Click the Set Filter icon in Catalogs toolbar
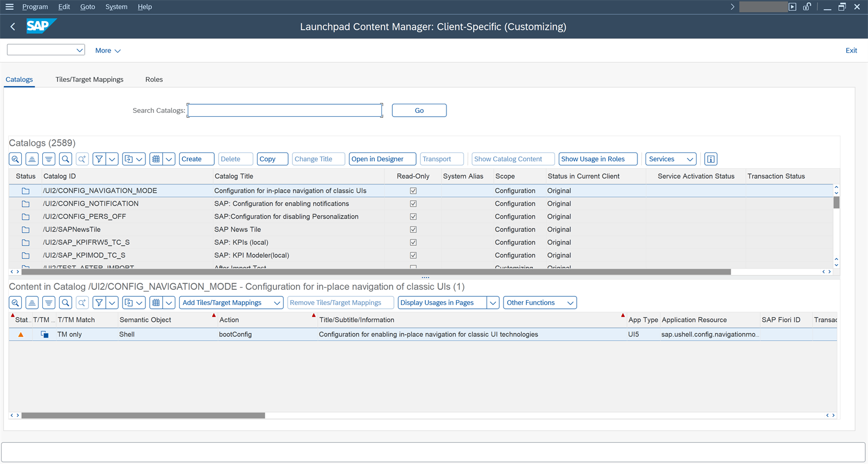Image resolution: width=868 pixels, height=464 pixels. 99,159
